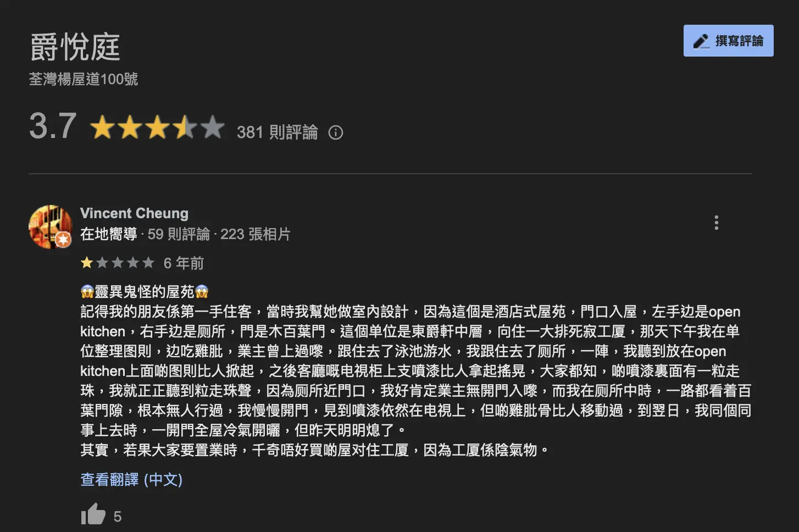
Task: Select the 在地嚮導 local guide label
Action: click(x=109, y=234)
